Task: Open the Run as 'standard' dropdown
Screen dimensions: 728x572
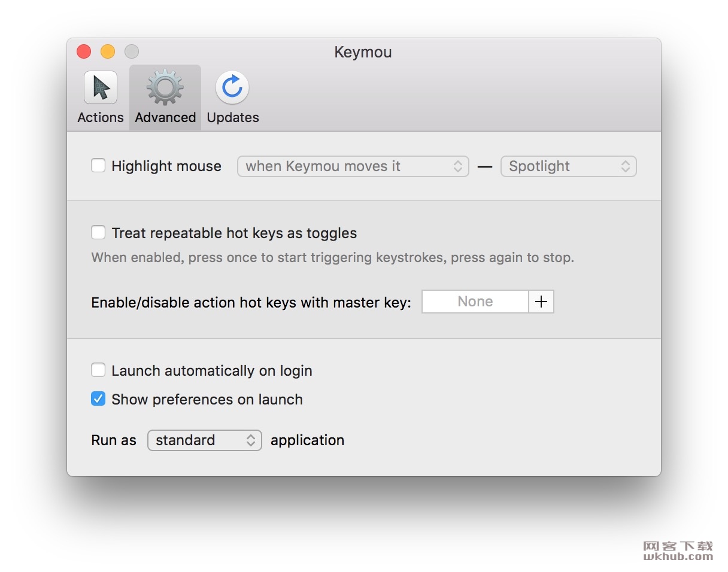Action: (x=205, y=440)
